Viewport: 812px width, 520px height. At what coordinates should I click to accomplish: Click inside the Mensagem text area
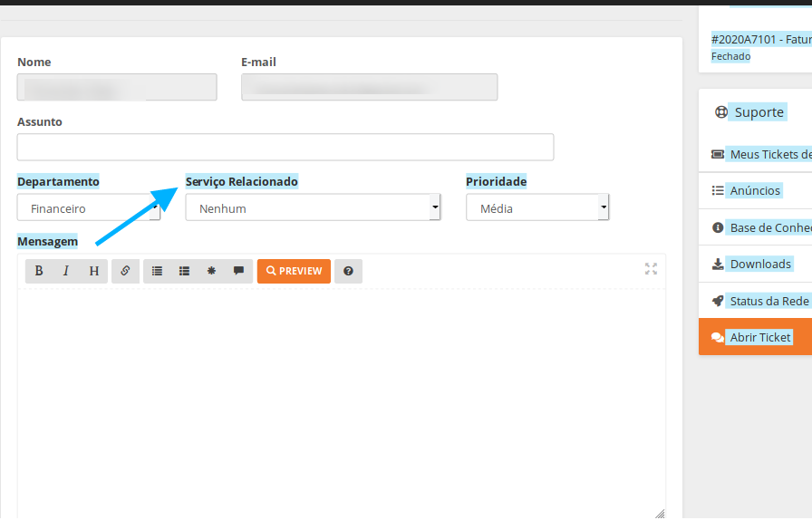(341, 399)
